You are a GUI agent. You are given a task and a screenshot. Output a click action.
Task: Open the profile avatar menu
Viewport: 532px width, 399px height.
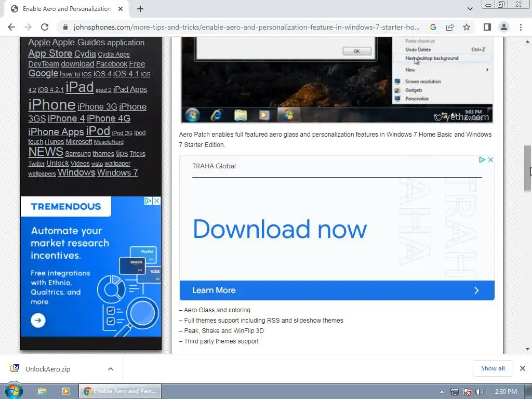(504, 27)
